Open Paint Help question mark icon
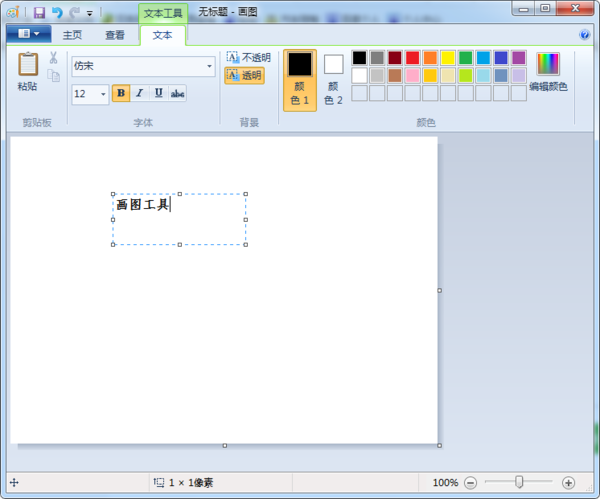 [x=584, y=35]
